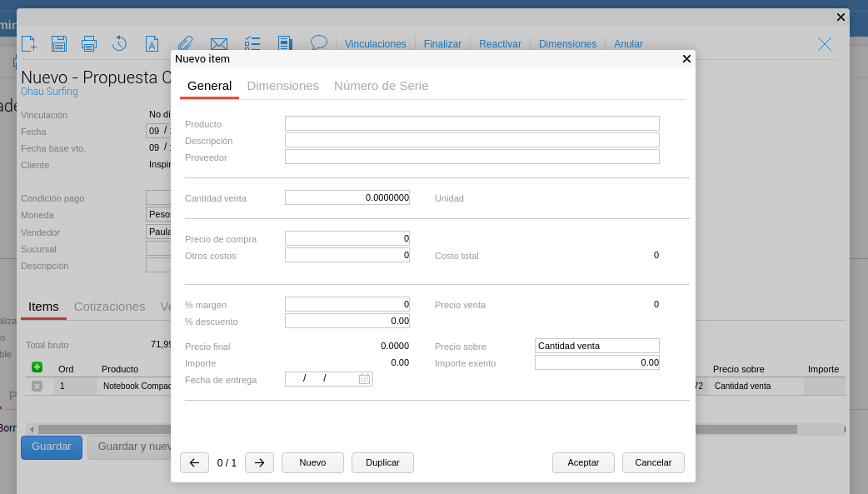Open calendar picker for Fecha de entrega

[x=364, y=379]
